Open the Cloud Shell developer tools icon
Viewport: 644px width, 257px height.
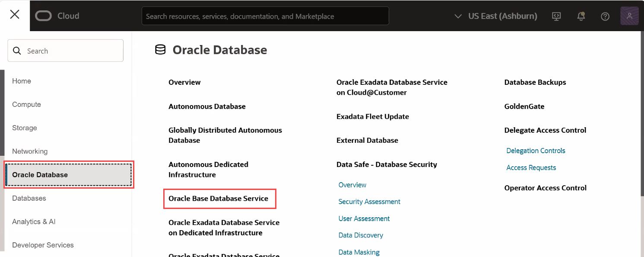tap(556, 16)
